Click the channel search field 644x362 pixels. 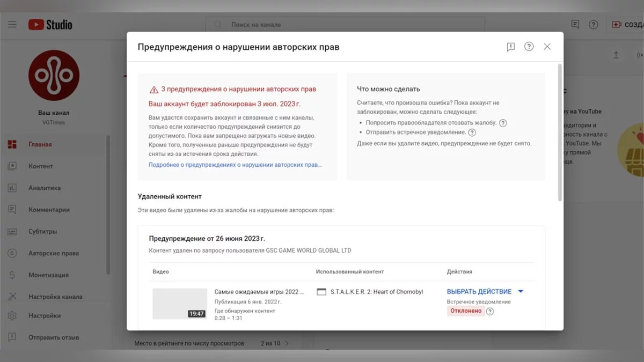tap(343, 25)
